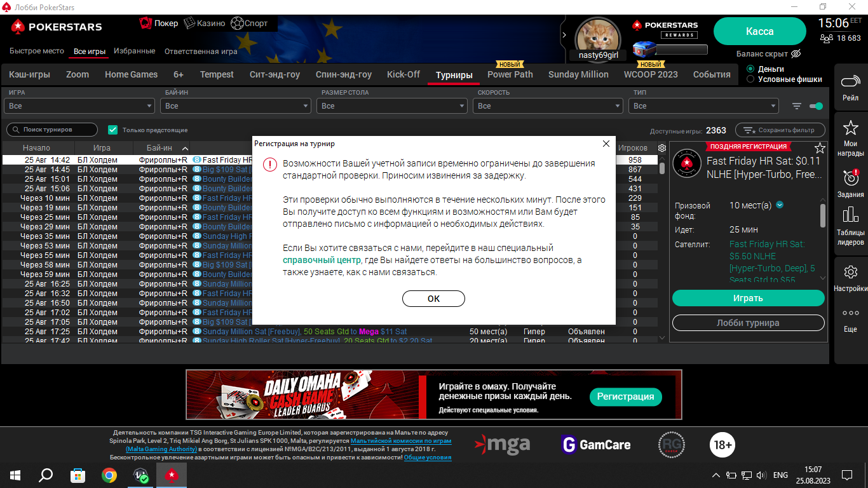Switch to the Кэш-игры tab
Screen dimensions: 868x488
(30, 74)
